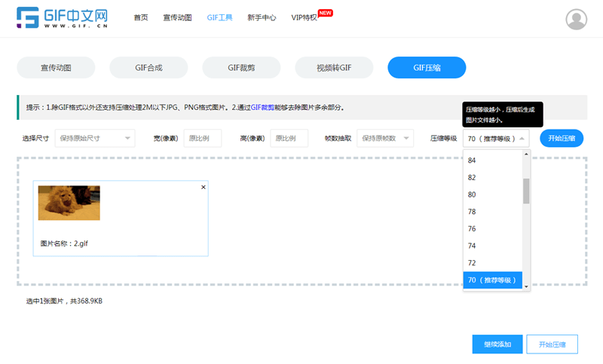Click the 2.gif thumbnail preview
This screenshot has width=603, height=364.
tap(69, 203)
